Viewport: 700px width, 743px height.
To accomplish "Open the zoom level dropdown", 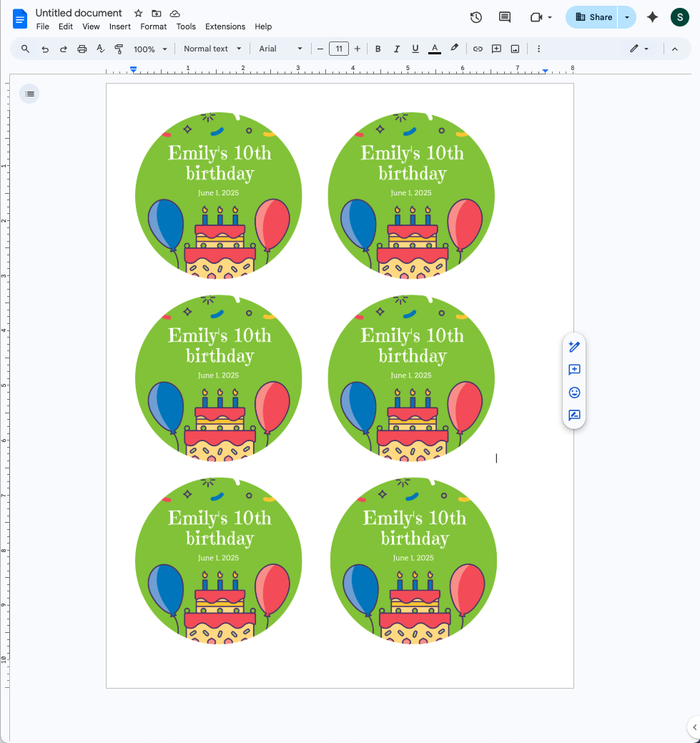I will 149,49.
